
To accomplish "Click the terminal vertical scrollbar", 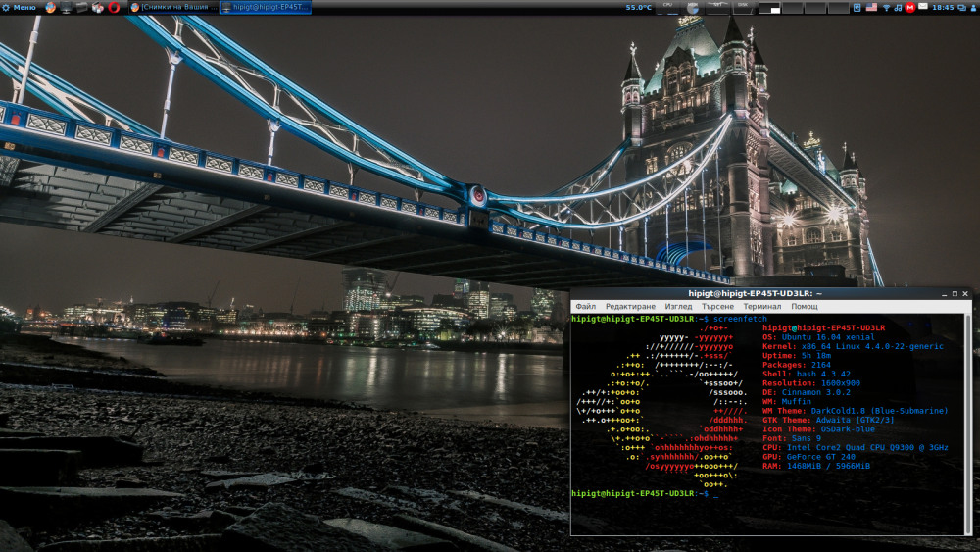I will (x=968, y=424).
